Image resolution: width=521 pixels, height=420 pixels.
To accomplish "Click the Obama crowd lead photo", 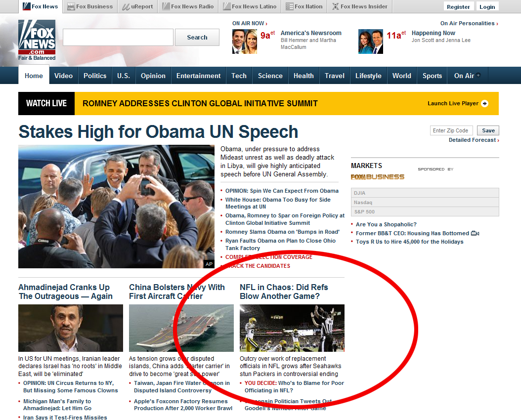I will [116, 207].
